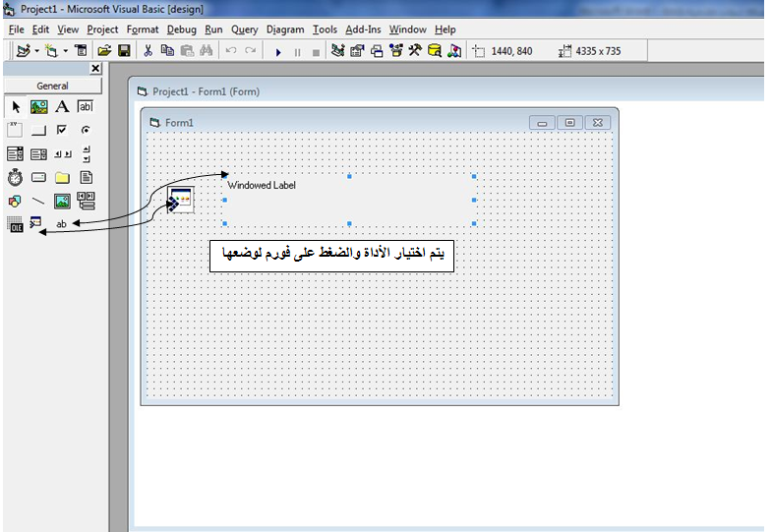This screenshot has width=772, height=532.
Task: Click Open Project toolbar icon
Action: 104,51
